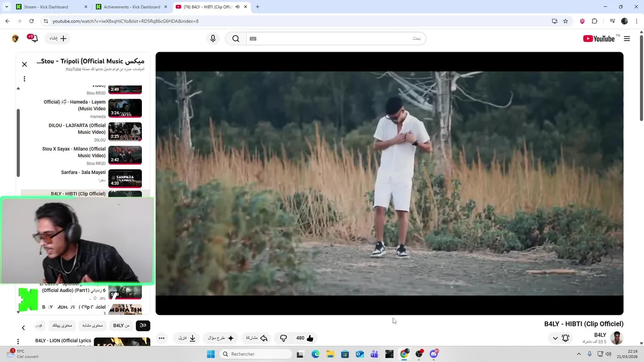
Task: Close the mix playlist panel
Action: click(x=25, y=64)
